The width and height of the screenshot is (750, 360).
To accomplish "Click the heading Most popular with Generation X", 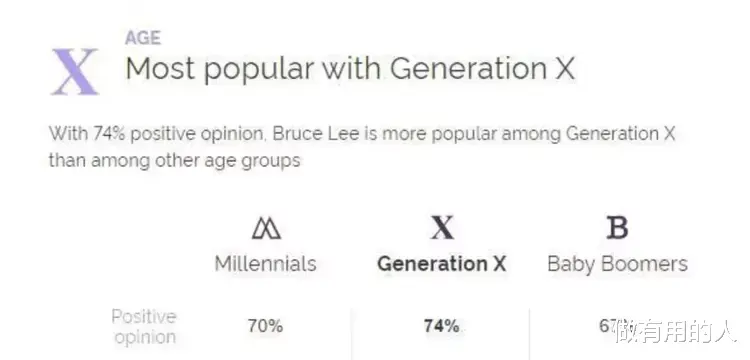I will click(x=350, y=68).
